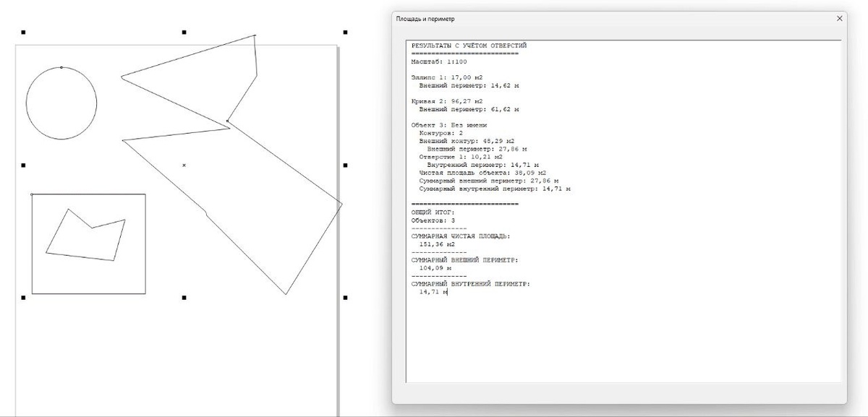
Task: Click the 'СУММАРНЫЙ ВНУТРЕННИЙ ПЕРИМЕТР:' label
Action: [x=470, y=284]
